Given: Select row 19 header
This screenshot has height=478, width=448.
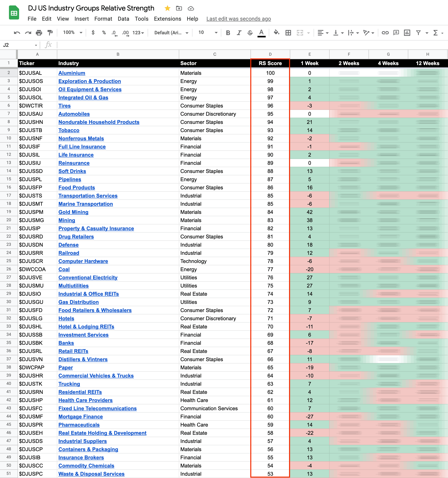Looking at the screenshot, I should tap(9, 212).
